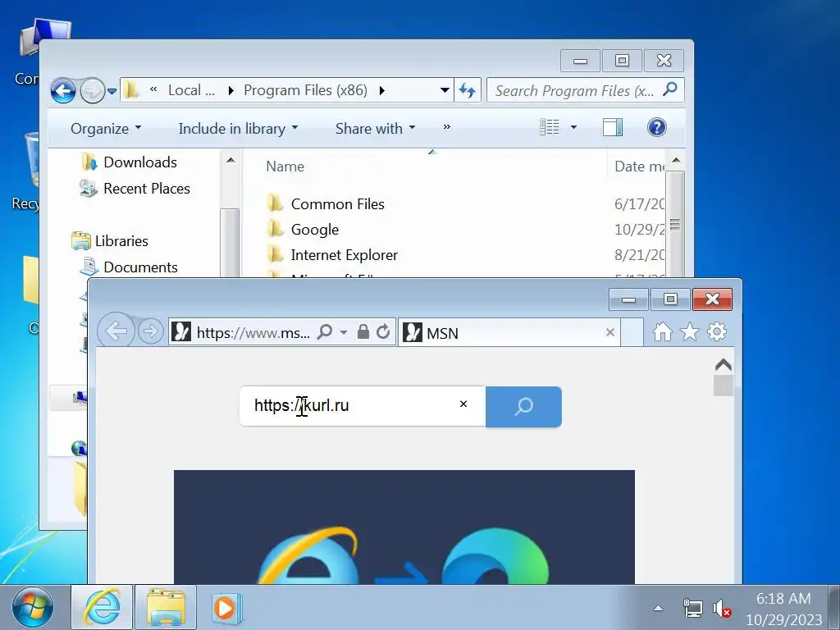This screenshot has height=630, width=840.
Task: Open Include in library menu
Action: click(238, 129)
